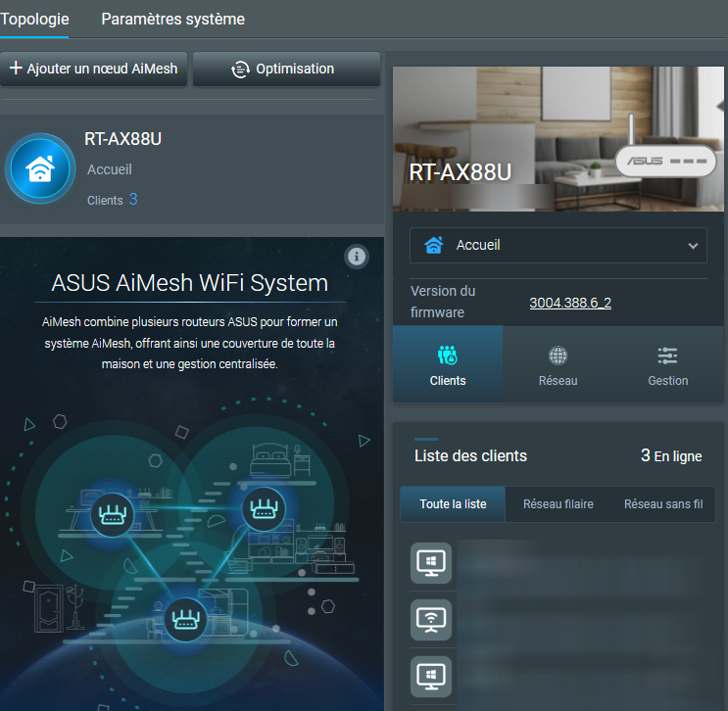Image resolution: width=728 pixels, height=711 pixels.
Task: Click the clients count 3
Action: click(x=133, y=199)
